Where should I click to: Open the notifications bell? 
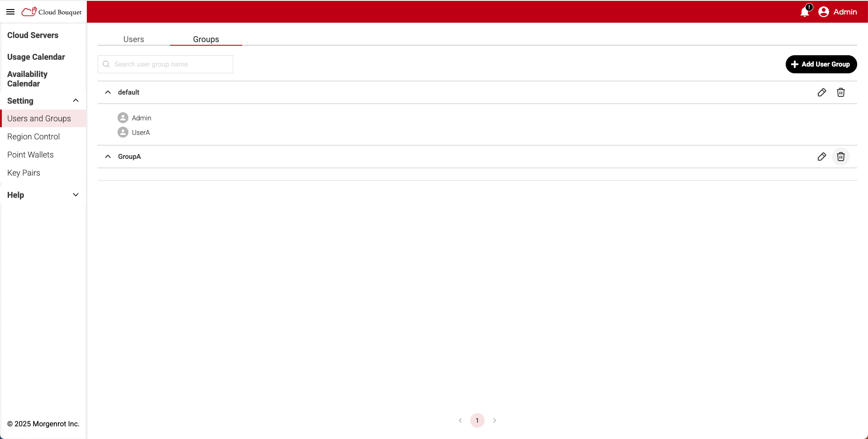pos(804,12)
